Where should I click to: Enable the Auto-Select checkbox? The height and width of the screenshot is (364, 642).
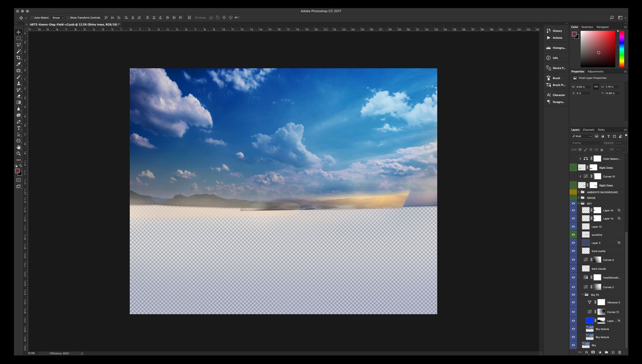(32, 18)
